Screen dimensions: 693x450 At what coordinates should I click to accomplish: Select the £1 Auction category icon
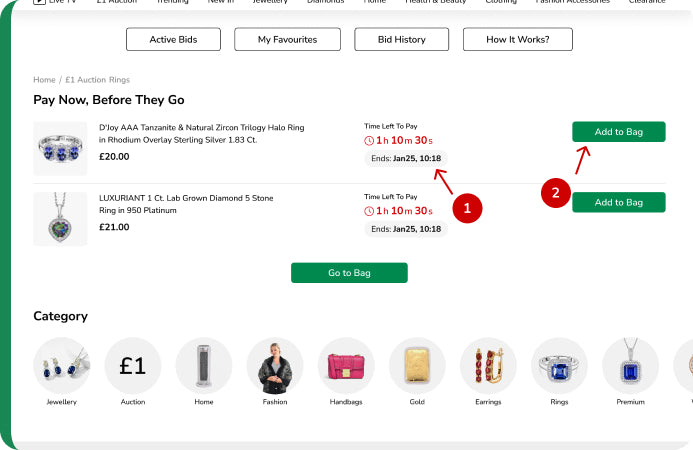133,366
